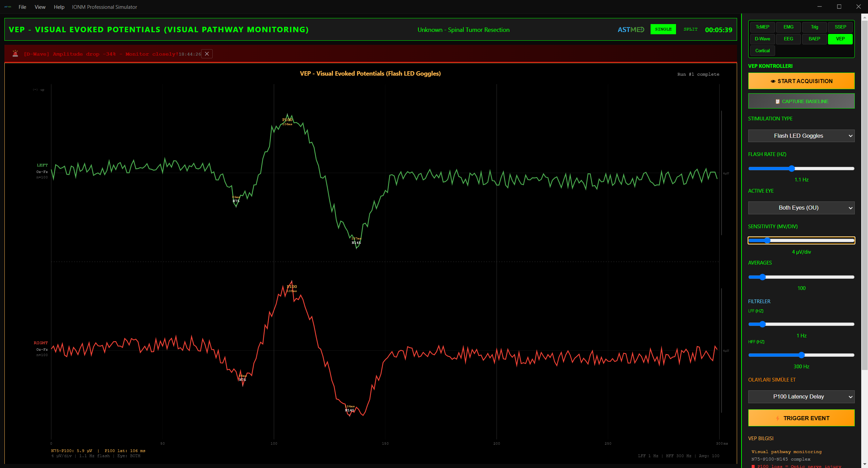Open the Help menu
The height and width of the screenshot is (468, 868).
pos(59,7)
